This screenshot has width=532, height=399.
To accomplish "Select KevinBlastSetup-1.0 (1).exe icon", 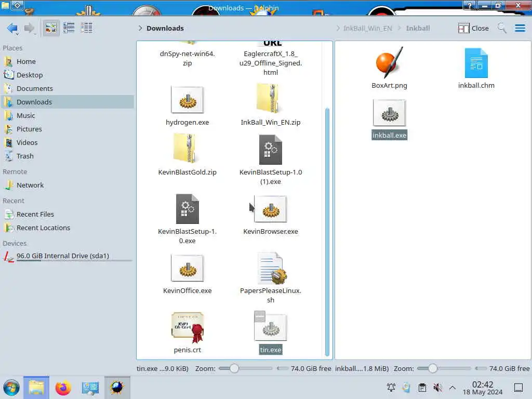I will coord(270,150).
